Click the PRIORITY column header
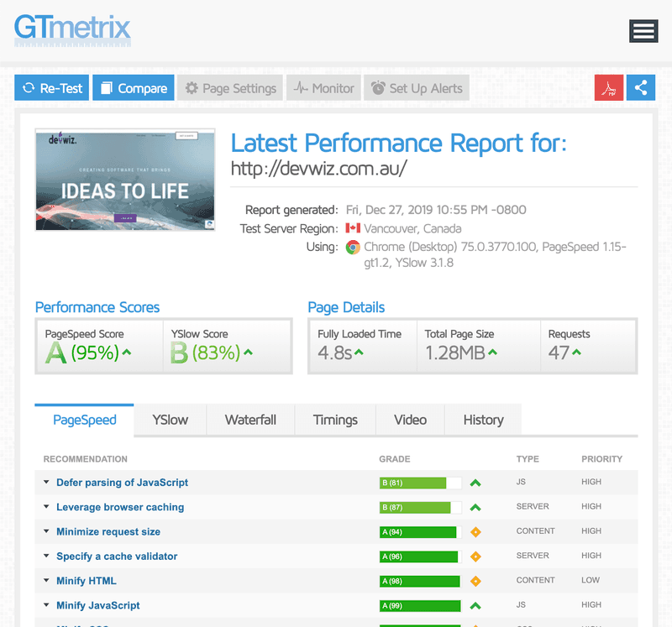The width and height of the screenshot is (672, 627). 601,459
